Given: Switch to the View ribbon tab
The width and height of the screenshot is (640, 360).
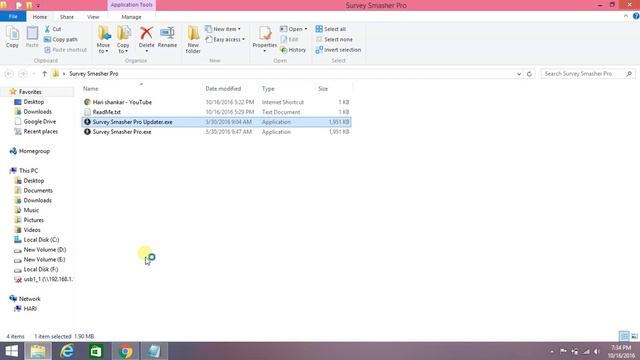Looking at the screenshot, I should point(93,17).
